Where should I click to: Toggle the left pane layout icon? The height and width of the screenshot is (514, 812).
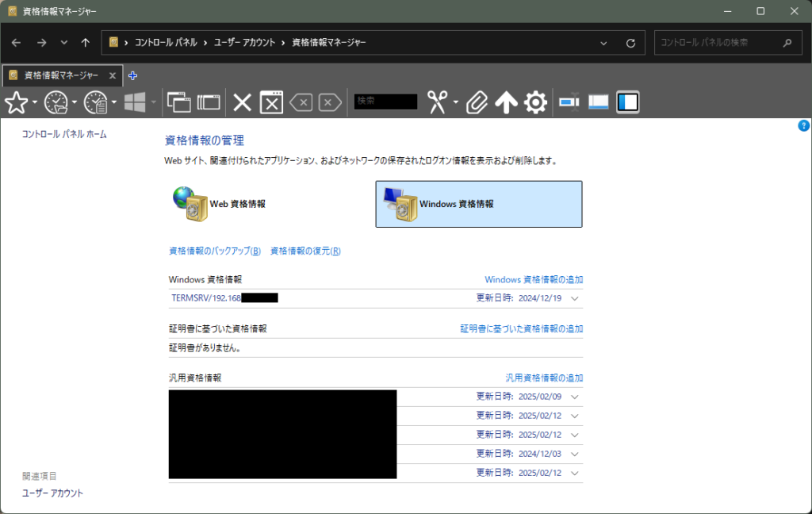(628, 102)
